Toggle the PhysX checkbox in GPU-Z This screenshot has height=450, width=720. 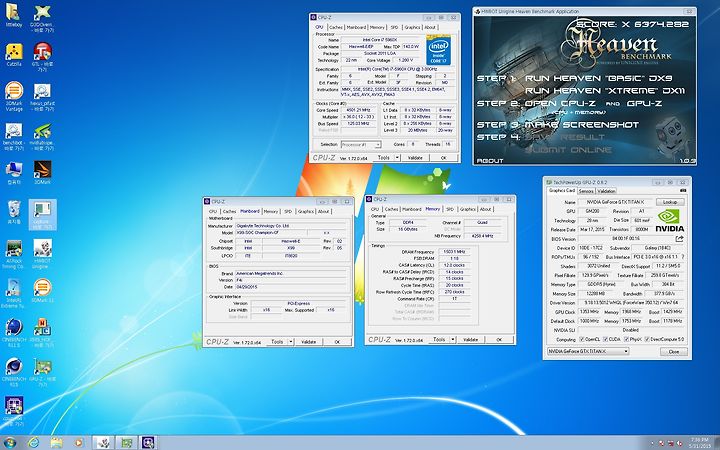click(x=626, y=339)
